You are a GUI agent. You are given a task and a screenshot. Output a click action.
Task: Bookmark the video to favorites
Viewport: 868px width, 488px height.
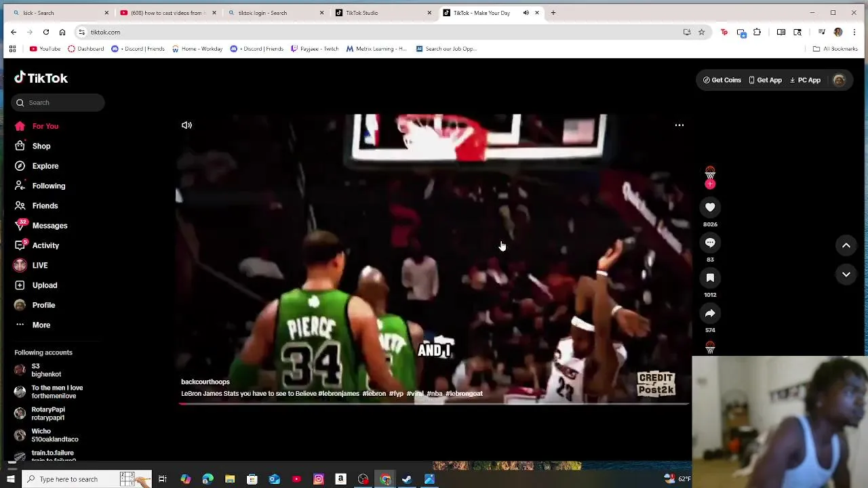pyautogui.click(x=710, y=278)
